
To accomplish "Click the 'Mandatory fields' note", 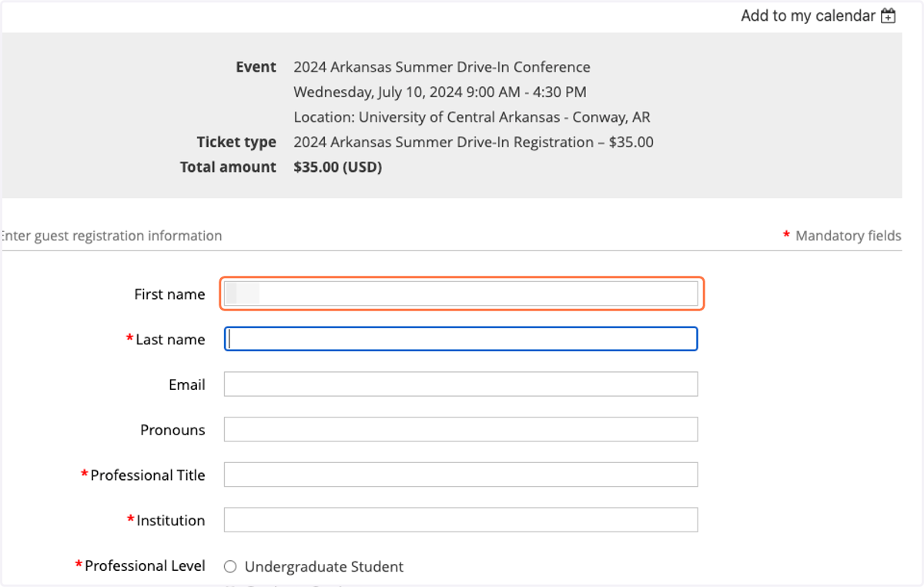I will click(x=848, y=236).
